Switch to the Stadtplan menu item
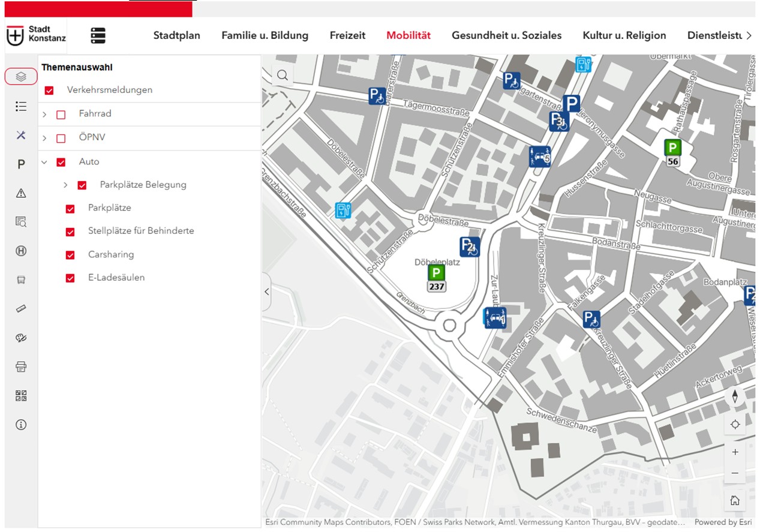 pyautogui.click(x=176, y=35)
